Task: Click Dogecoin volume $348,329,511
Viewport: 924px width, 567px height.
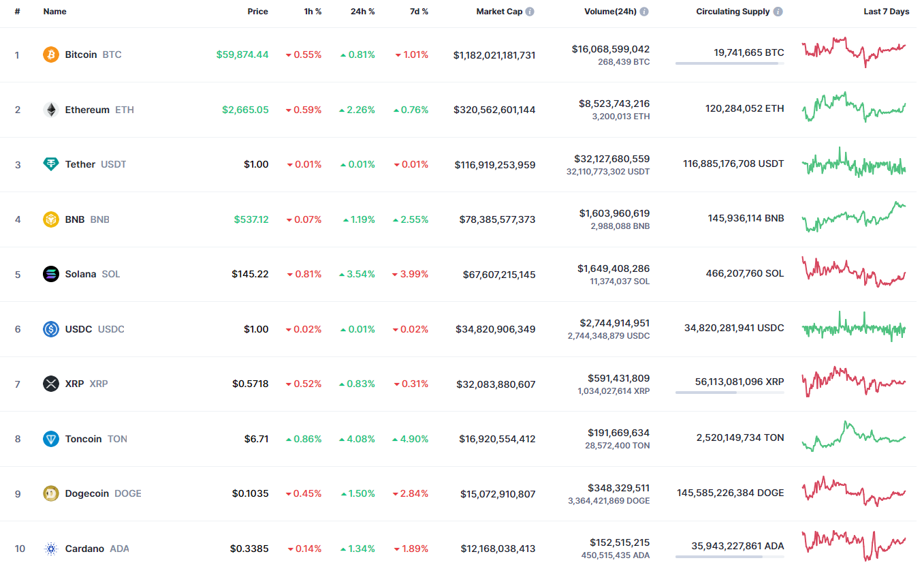Action: click(619, 488)
